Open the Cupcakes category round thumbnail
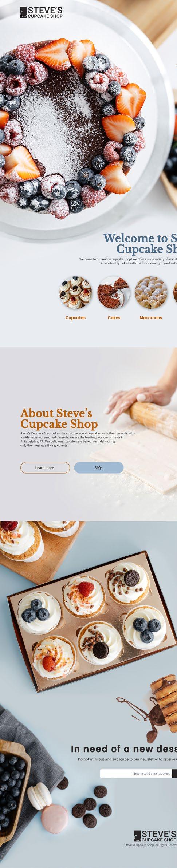Screen dimensions: 177x868 [x=75, y=292]
